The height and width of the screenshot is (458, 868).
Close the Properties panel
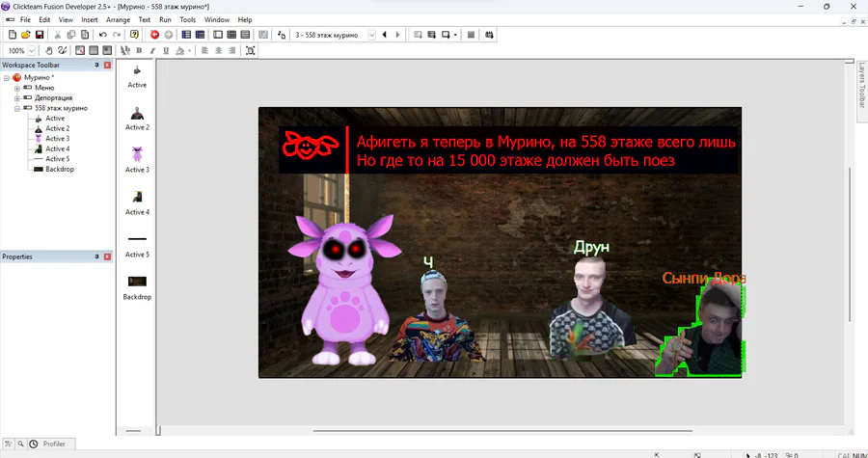coord(107,256)
